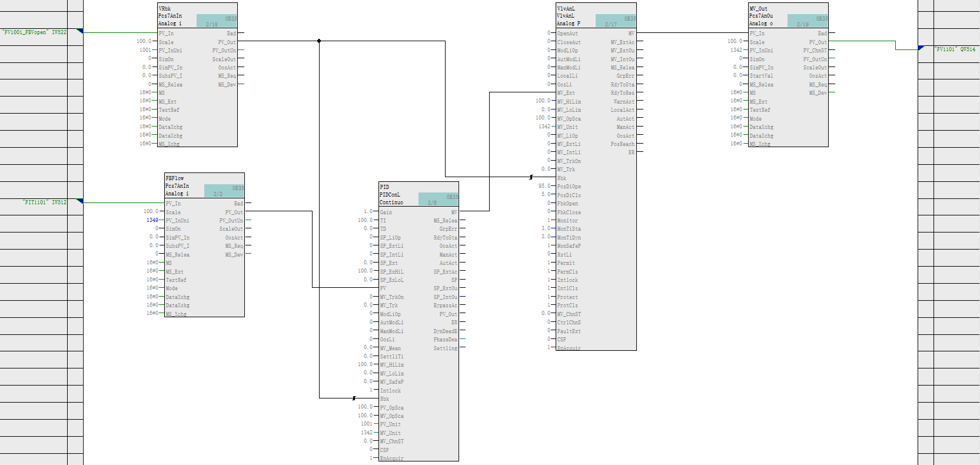The height and width of the screenshot is (465, 980).
Task: Click the PV_InUni input on FBFlow block
Action: [x=177, y=221]
